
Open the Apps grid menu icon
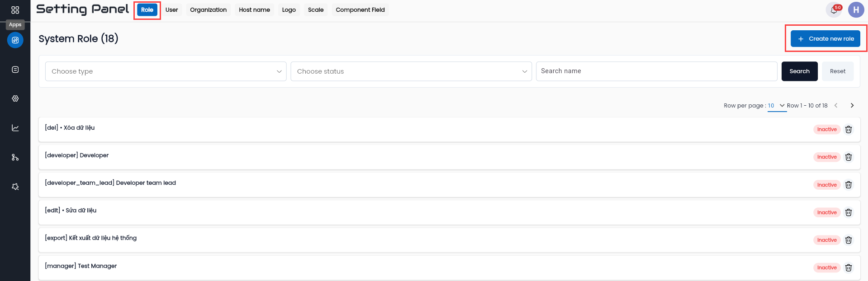[15, 10]
